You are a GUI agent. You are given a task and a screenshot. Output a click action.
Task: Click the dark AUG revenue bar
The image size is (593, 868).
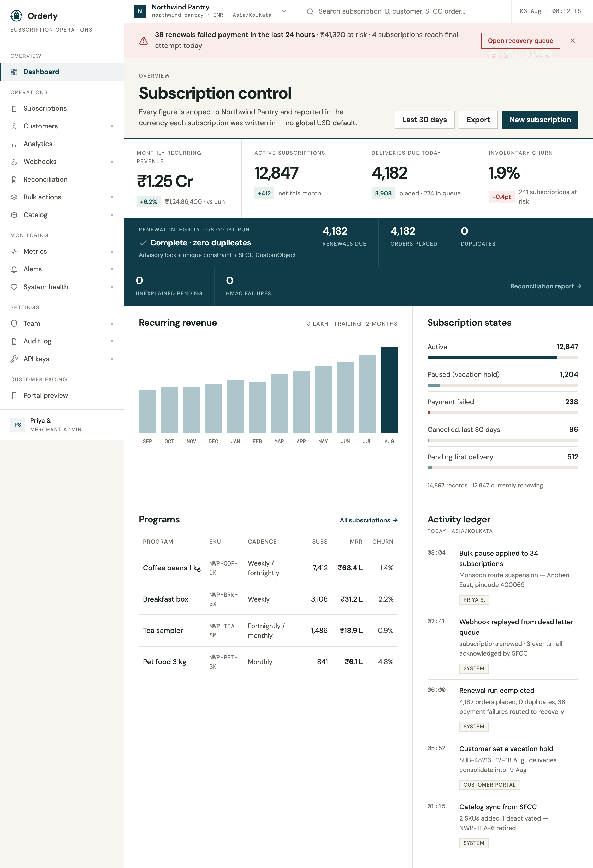(x=389, y=390)
